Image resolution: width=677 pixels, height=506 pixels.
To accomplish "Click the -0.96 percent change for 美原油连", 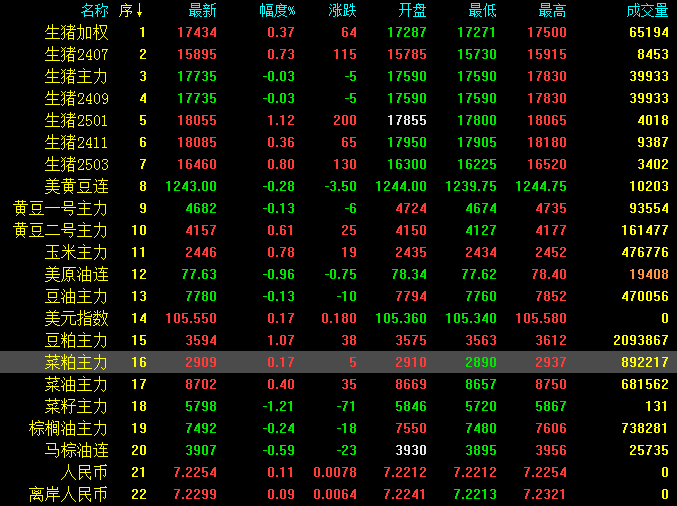I will (279, 275).
